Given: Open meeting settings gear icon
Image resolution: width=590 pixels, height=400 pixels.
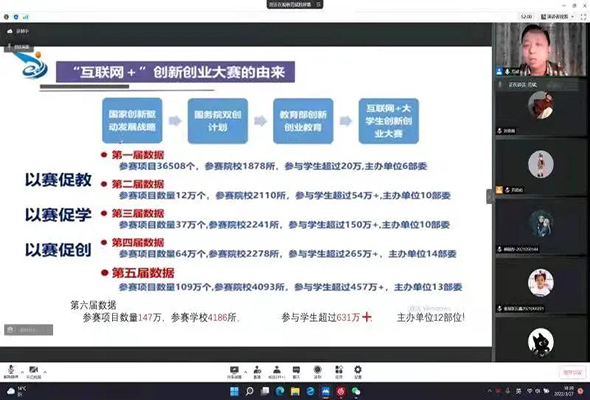Looking at the screenshot, I should 358,372.
